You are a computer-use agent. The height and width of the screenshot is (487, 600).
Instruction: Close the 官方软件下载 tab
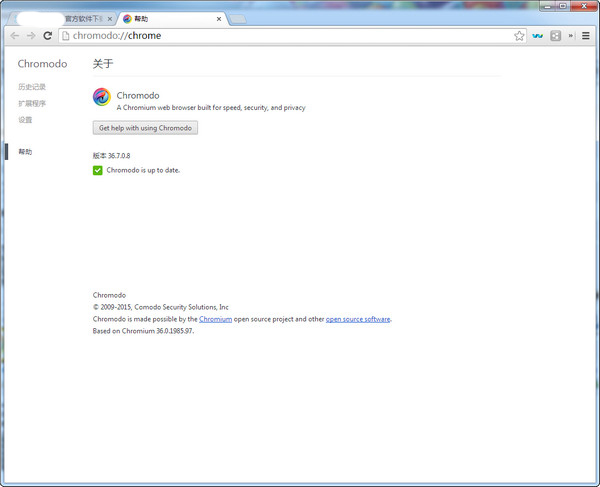point(110,19)
